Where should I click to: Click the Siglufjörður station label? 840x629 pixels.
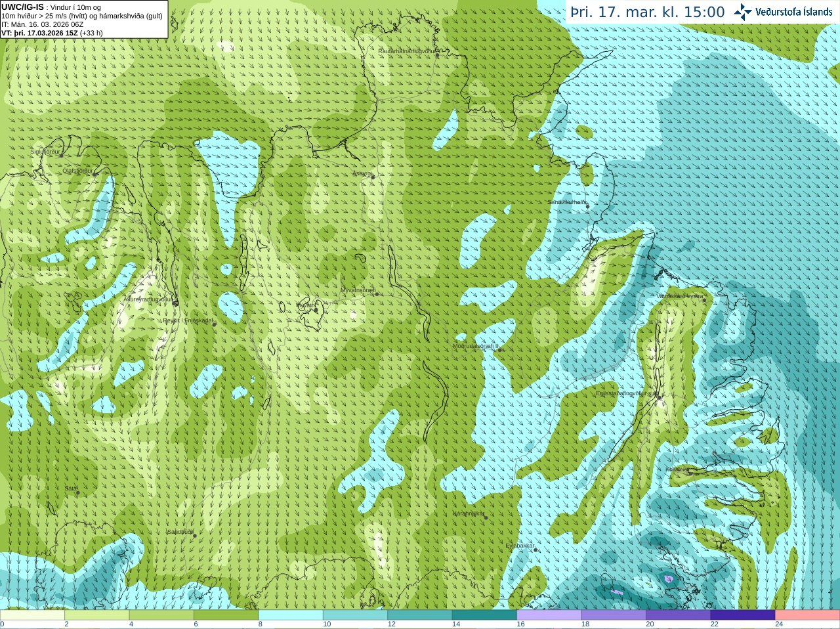(45, 152)
